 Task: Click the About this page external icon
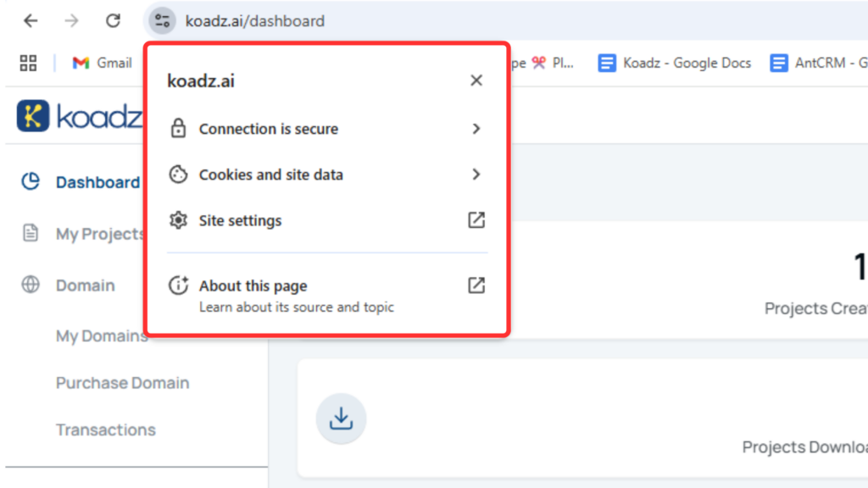(476, 286)
